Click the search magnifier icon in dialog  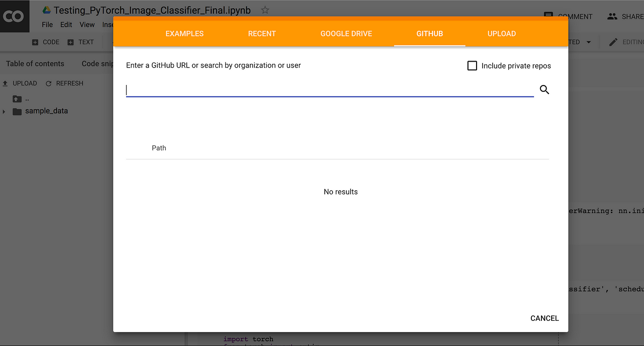pos(545,90)
